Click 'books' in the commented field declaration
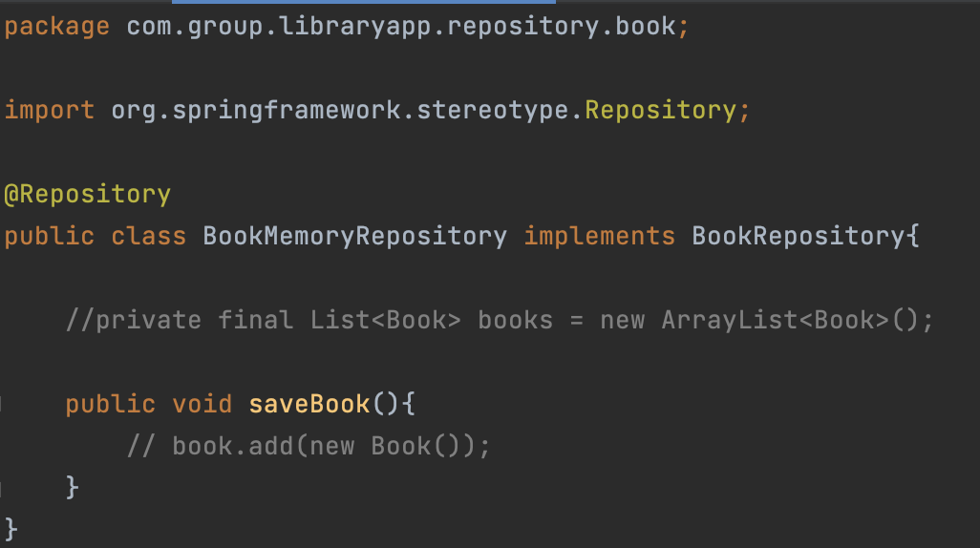The image size is (980, 548). 516,321
